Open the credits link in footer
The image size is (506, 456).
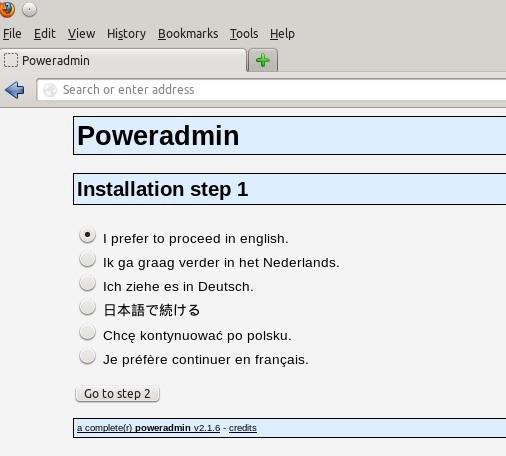pyautogui.click(x=243, y=428)
